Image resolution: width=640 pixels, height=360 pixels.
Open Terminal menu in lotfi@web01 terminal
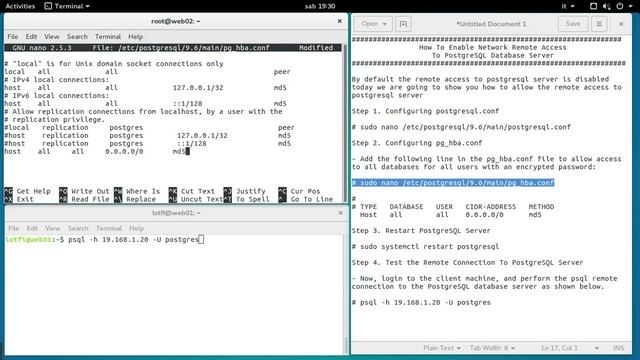(109, 228)
